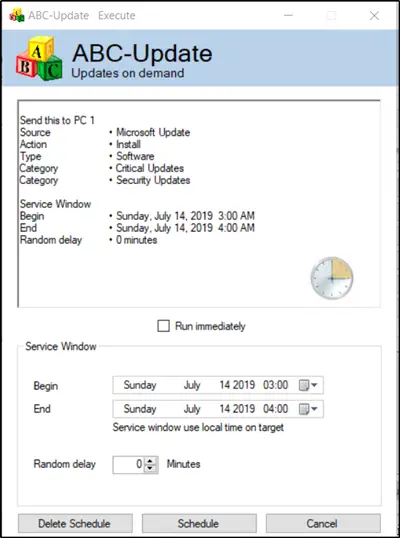Select the Begin time 03:00 value

click(x=275, y=385)
